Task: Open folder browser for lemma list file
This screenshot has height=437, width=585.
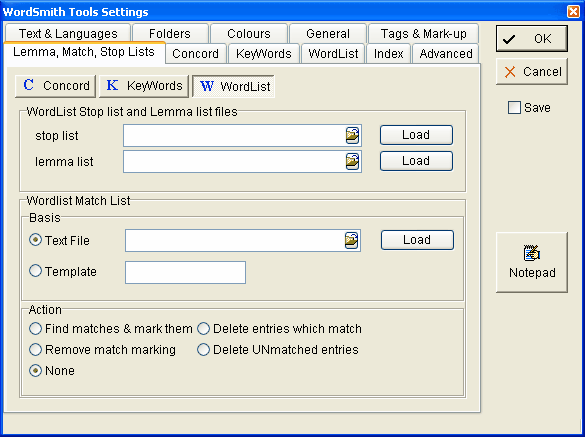Action: click(352, 161)
